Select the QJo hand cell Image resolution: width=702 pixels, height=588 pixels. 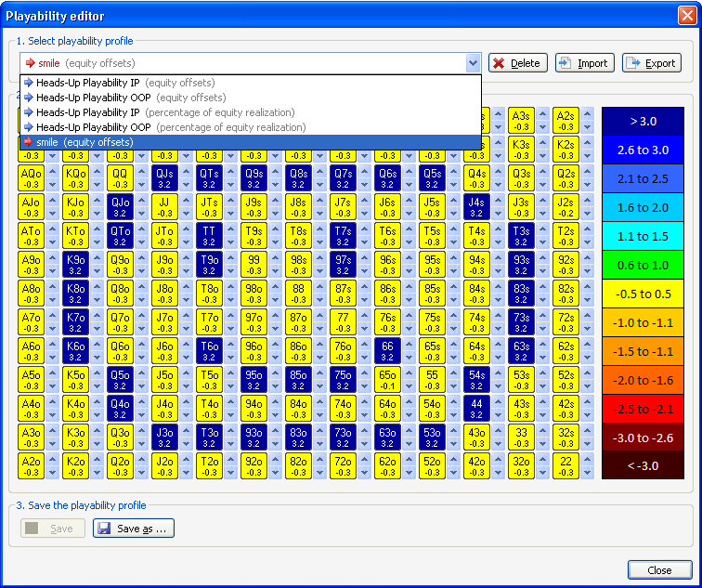coord(120,207)
